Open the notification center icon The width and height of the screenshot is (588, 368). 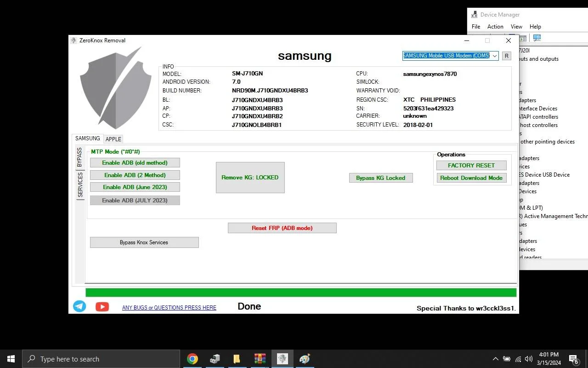pyautogui.click(x=573, y=359)
